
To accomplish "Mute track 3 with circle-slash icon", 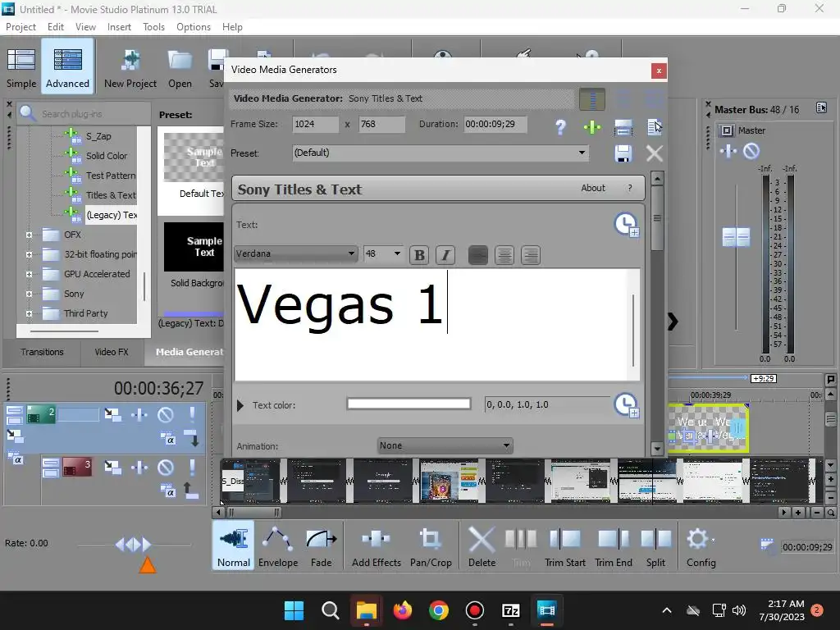I will click(x=166, y=468).
